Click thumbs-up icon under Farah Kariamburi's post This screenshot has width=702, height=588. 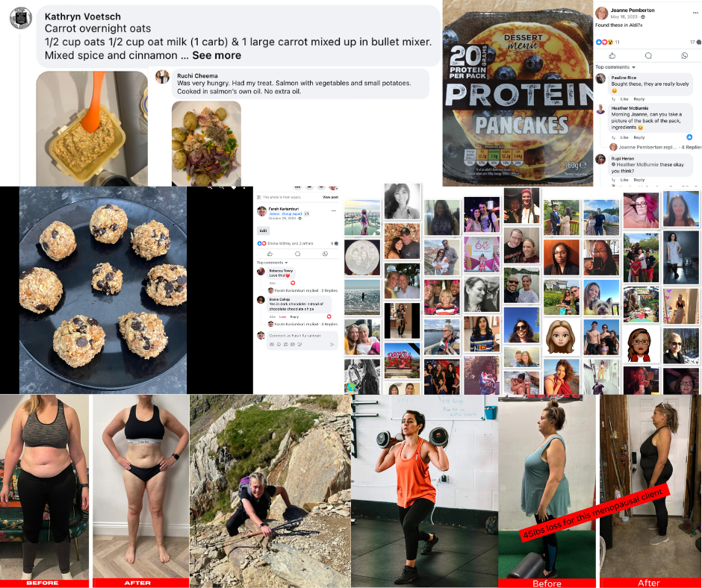[x=270, y=254]
